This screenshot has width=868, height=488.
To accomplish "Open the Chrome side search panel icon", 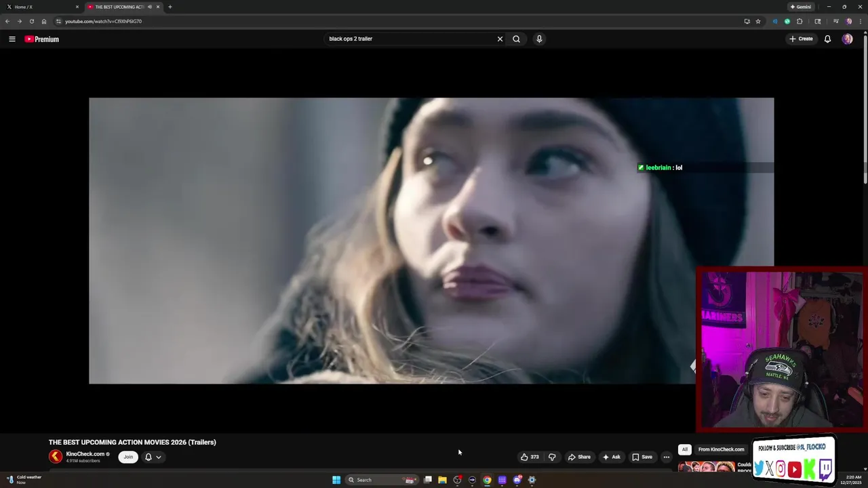I will [x=818, y=21].
